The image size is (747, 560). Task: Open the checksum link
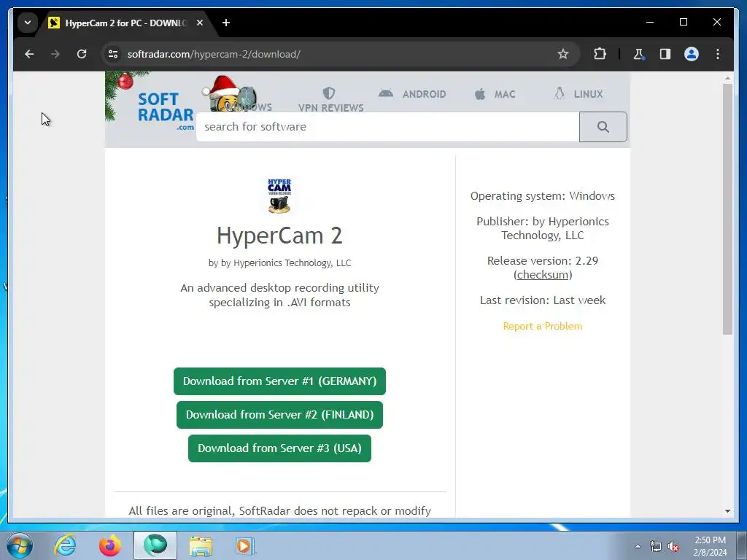543,275
